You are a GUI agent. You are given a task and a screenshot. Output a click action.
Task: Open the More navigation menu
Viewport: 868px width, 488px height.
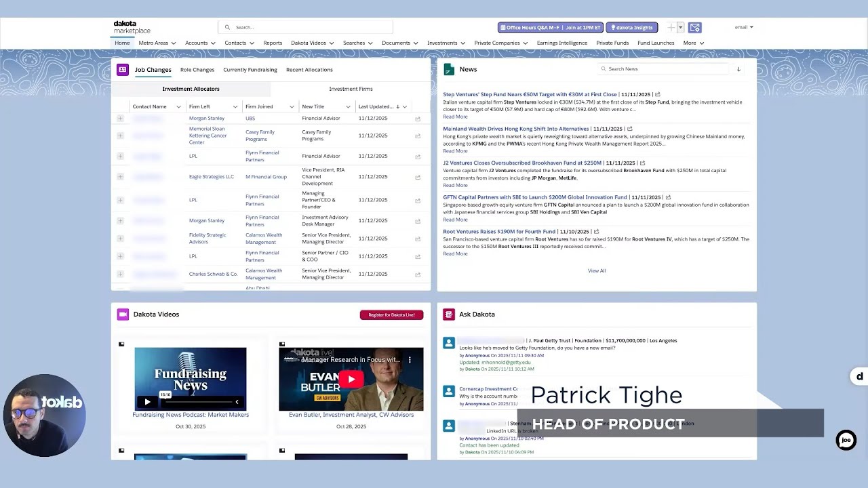[x=693, y=43]
